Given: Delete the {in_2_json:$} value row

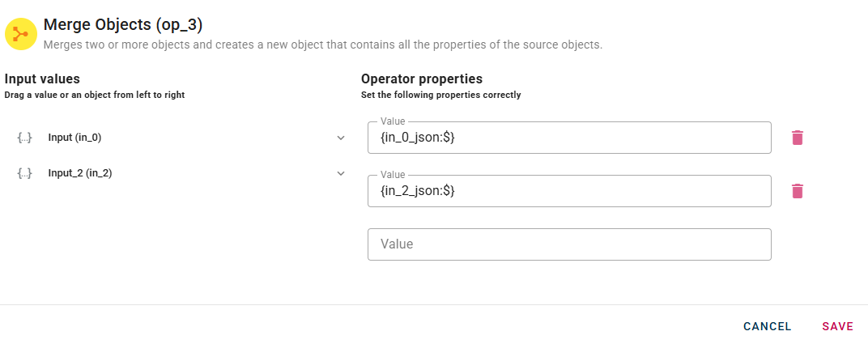Looking at the screenshot, I should point(798,191).
